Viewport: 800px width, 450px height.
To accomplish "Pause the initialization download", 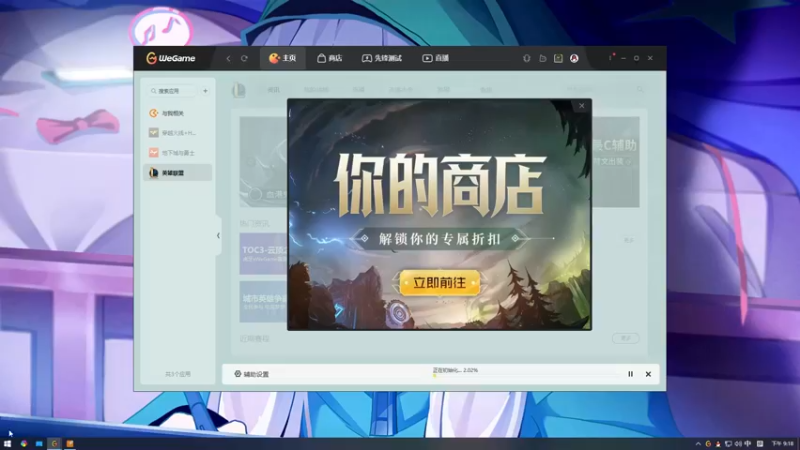I will click(x=631, y=374).
